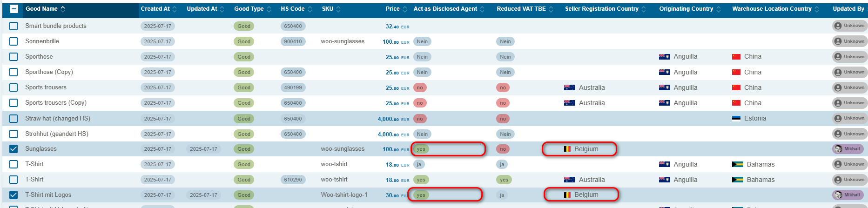The image size is (868, 208).
Task: Click the Bahamas flag in first T-Shirt row
Action: coord(737,164)
